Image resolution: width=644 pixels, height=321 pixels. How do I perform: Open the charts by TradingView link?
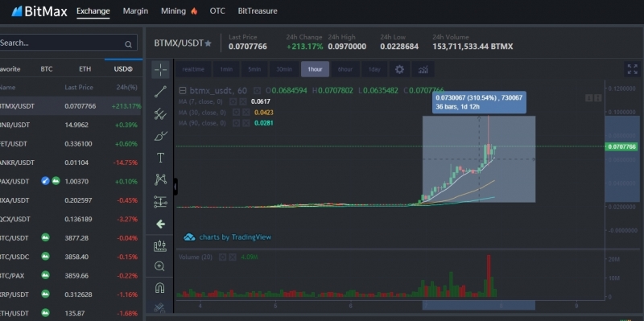[228, 237]
